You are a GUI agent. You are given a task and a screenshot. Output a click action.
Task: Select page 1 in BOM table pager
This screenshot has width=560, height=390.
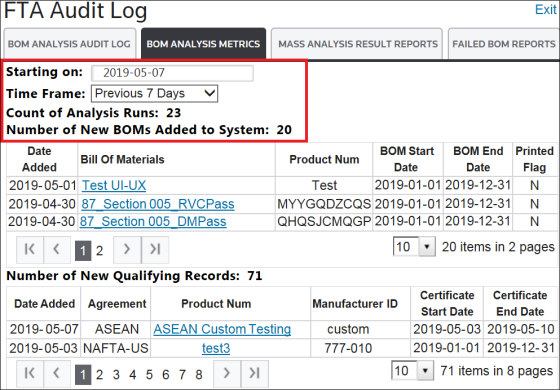pyautogui.click(x=83, y=251)
